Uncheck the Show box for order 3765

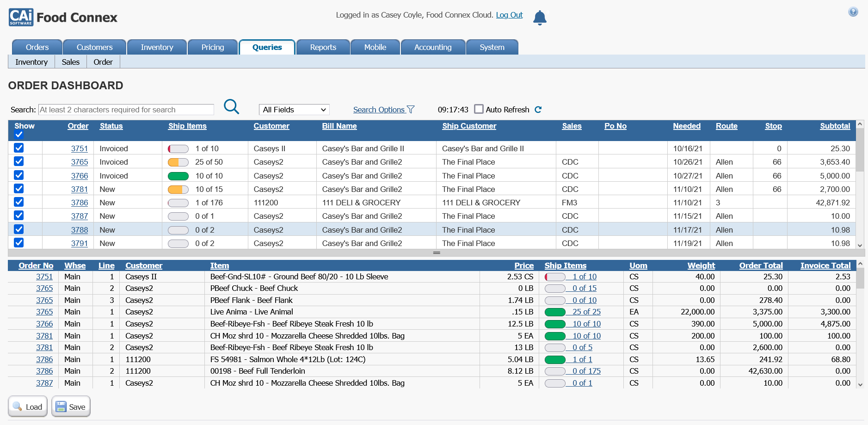18,161
